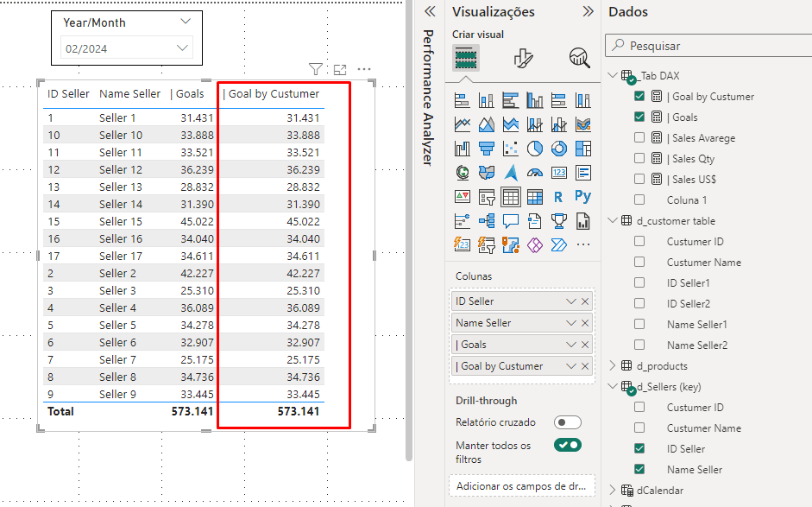812x507 pixels.
Task: Select the clustered column chart visual
Action: coord(535,100)
